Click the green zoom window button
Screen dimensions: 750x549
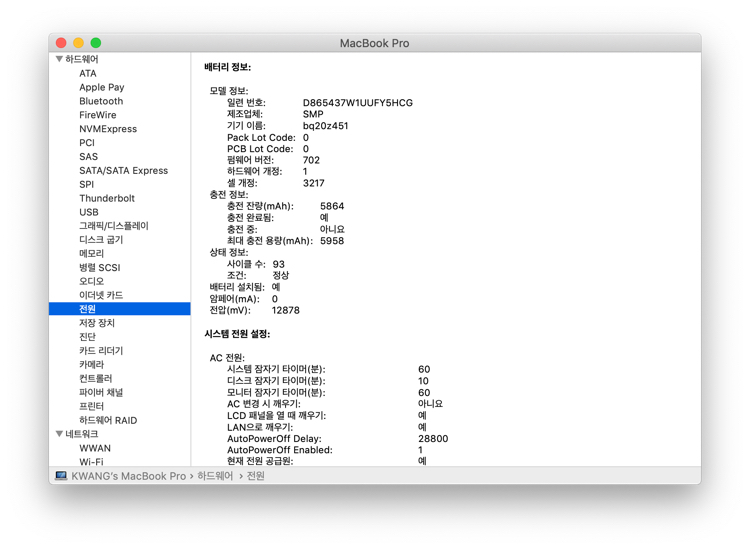[96, 43]
